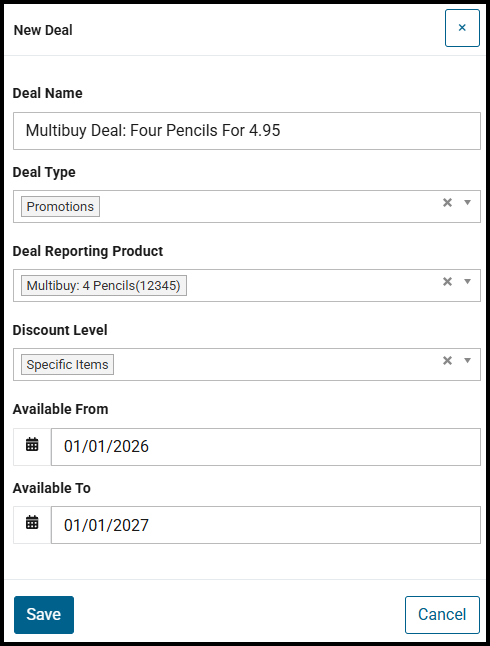Click the Deal Name input field
490x646 pixels.
(246, 131)
